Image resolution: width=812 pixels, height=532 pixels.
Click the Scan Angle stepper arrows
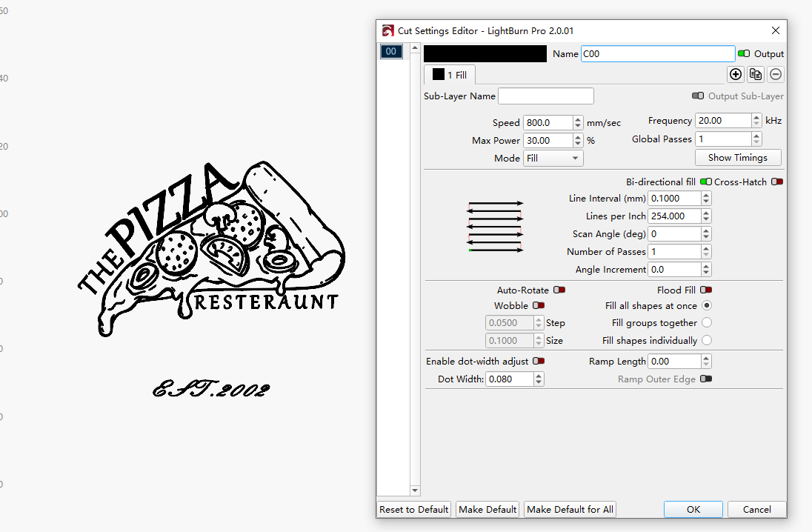coord(706,234)
